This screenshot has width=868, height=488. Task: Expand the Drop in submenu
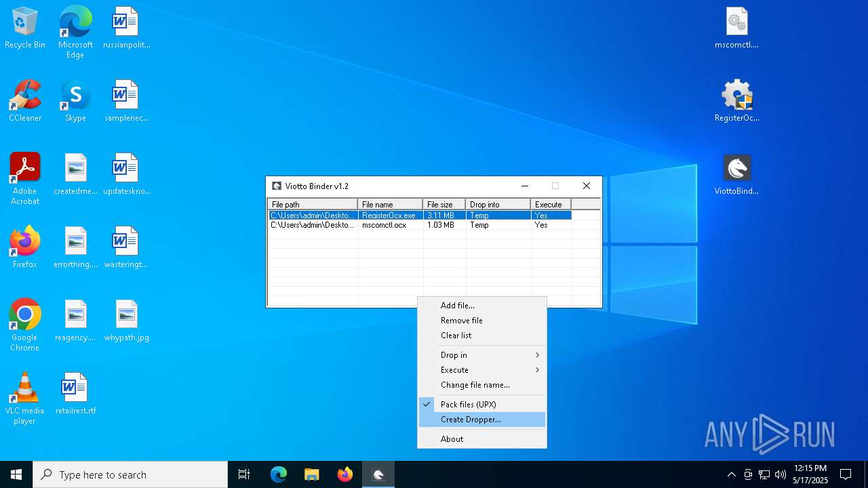click(x=481, y=355)
